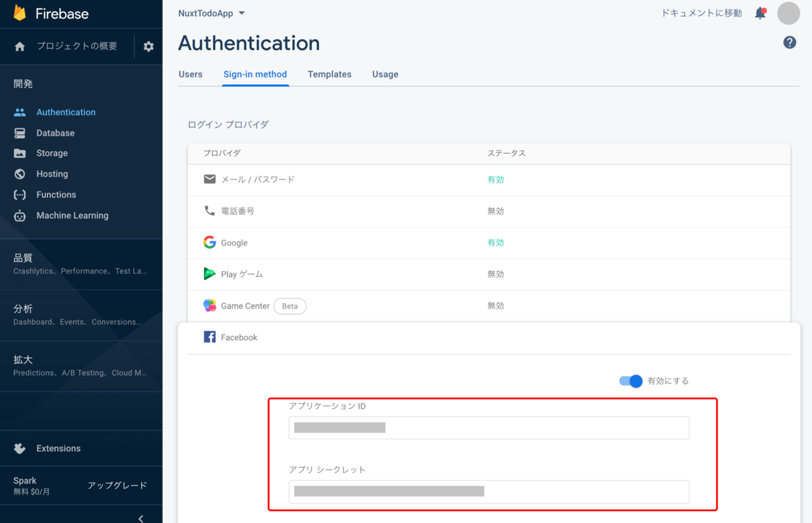Click the アプリケーション ID input field
The width and height of the screenshot is (812, 523).
488,428
